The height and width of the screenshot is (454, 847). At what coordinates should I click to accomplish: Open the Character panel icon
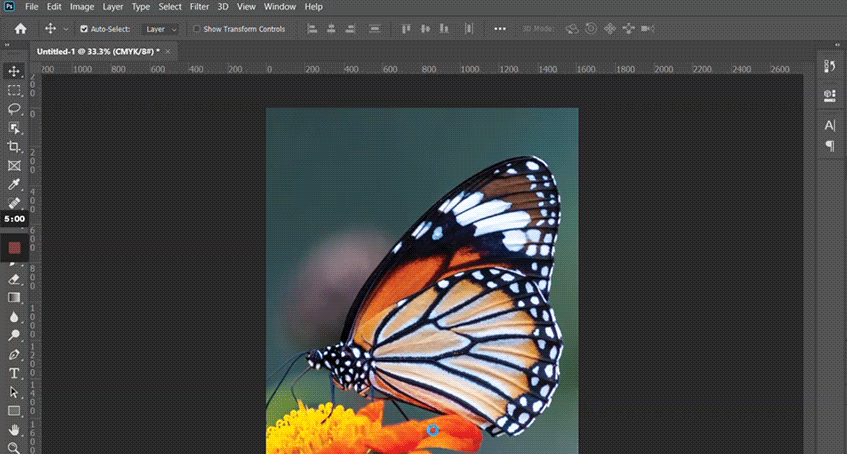point(830,126)
